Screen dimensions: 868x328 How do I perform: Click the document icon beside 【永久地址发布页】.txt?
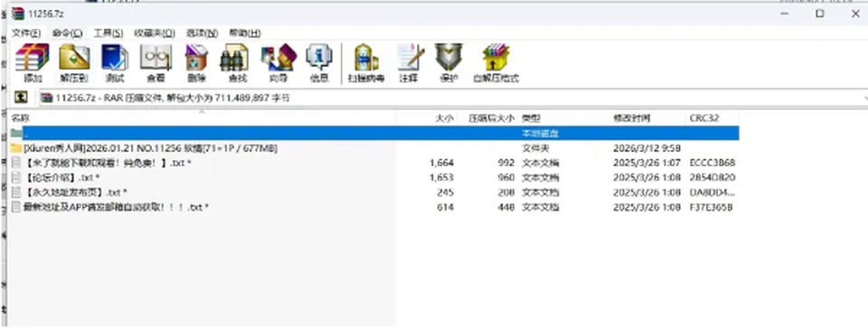16,192
